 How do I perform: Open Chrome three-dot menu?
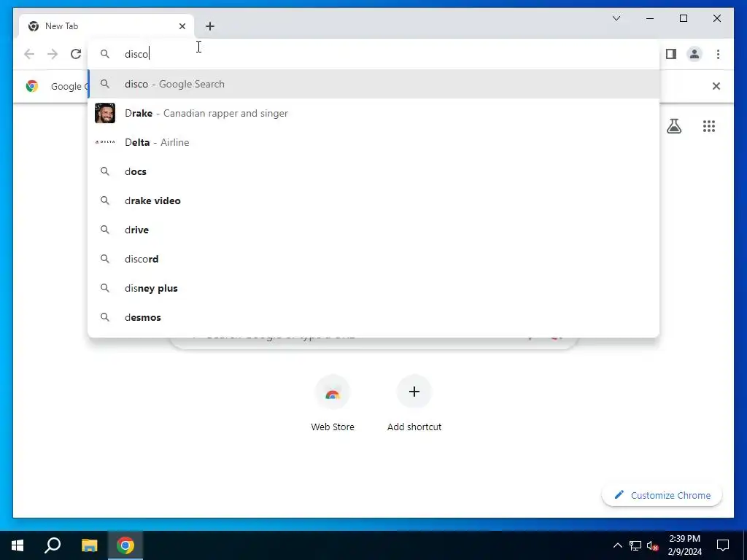[718, 54]
